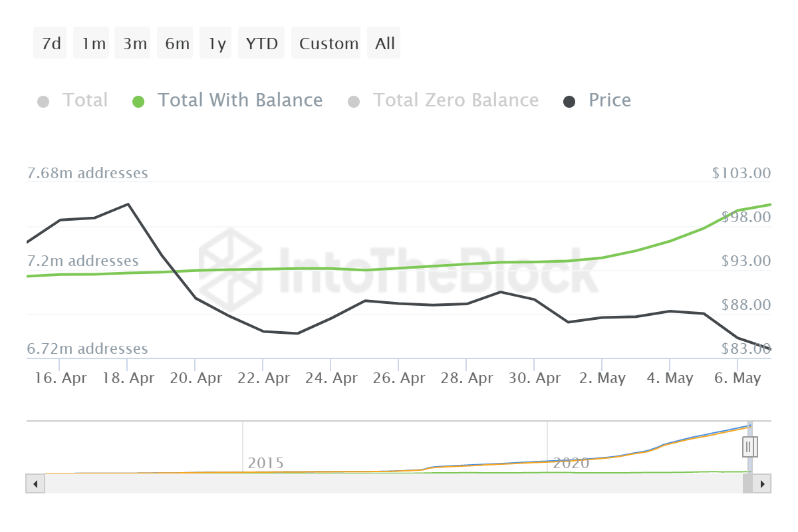Screen dimensions: 798x532
Task: Click the left navigator scroll arrow
Action: 34,483
